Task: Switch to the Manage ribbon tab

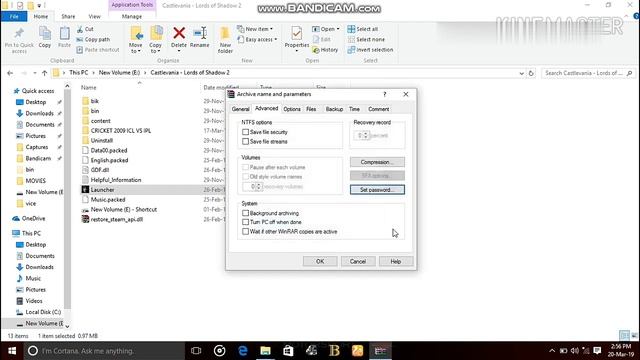Action: coord(131,16)
